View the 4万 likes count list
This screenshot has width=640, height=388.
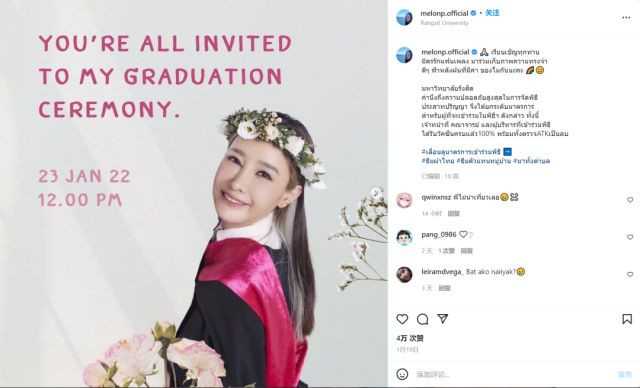(410, 338)
